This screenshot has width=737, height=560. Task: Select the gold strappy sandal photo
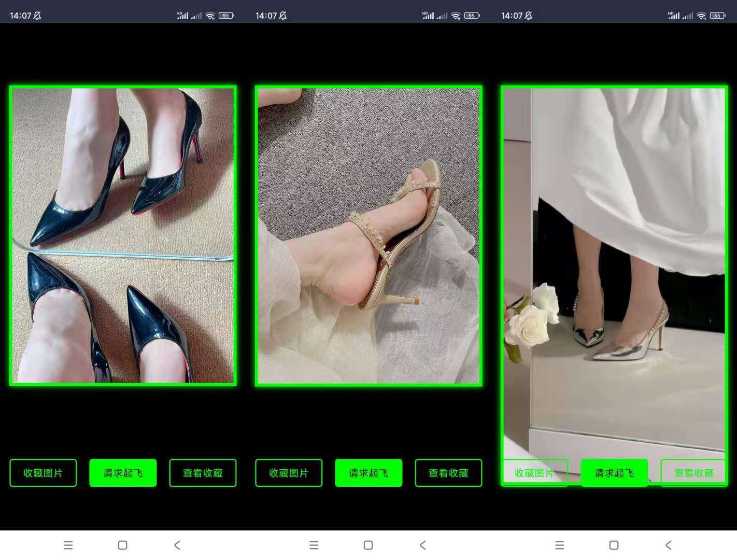click(x=368, y=235)
